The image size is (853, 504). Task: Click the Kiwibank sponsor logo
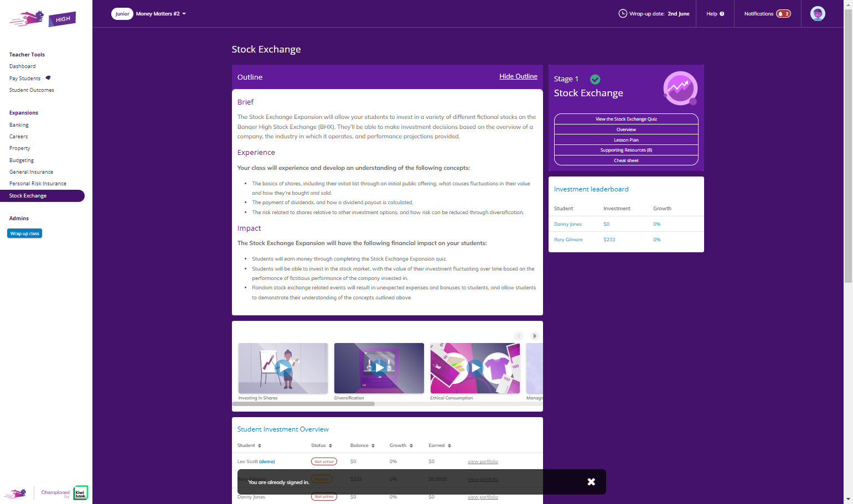coord(81,493)
